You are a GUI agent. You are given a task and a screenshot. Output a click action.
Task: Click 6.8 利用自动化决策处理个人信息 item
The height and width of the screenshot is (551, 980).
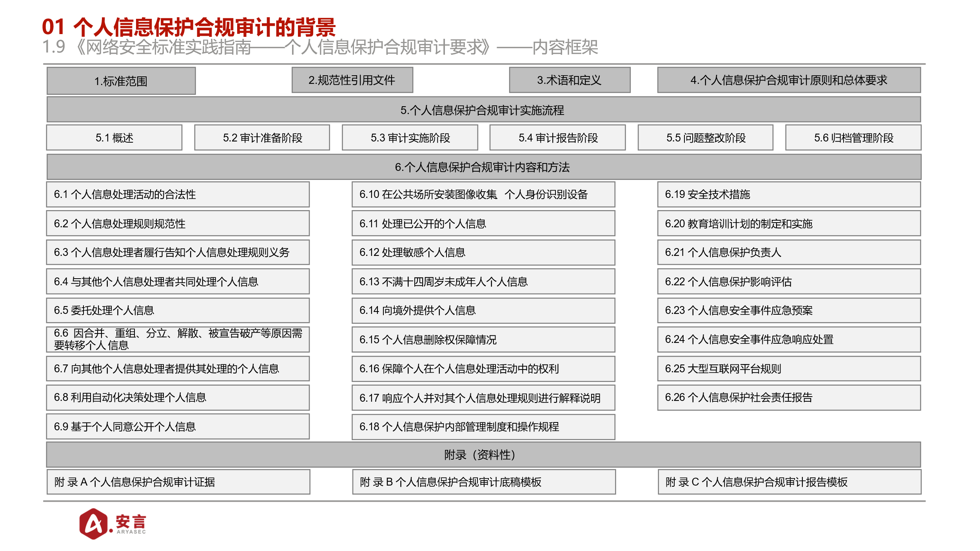[178, 397]
